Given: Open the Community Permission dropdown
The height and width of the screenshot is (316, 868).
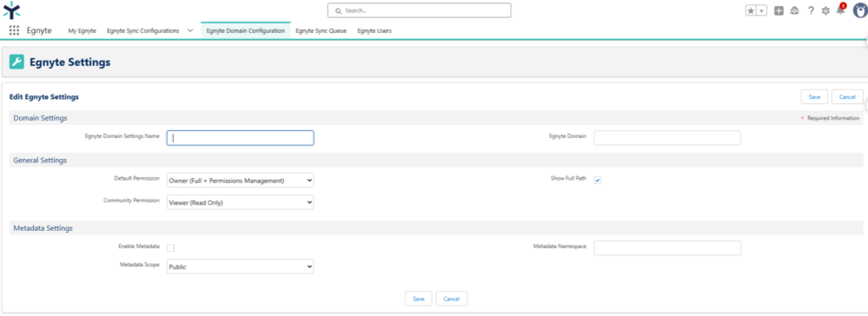Looking at the screenshot, I should click(241, 202).
